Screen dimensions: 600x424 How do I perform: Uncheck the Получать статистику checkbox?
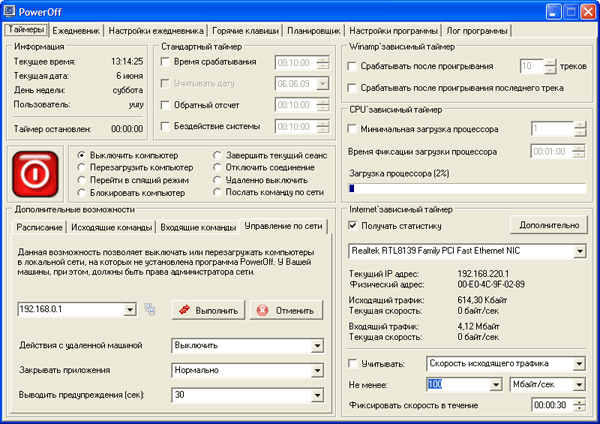click(352, 225)
